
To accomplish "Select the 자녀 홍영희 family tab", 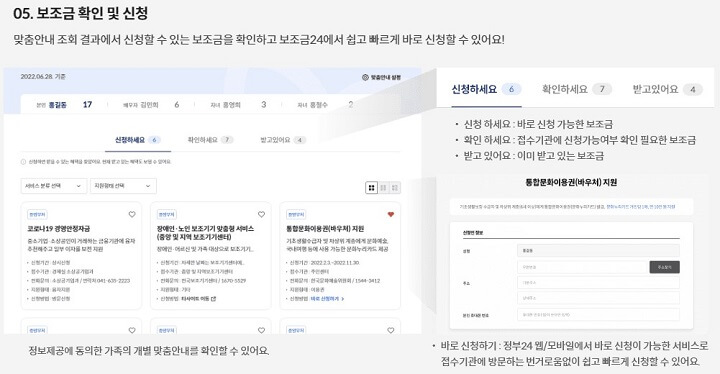I will click(x=238, y=105).
